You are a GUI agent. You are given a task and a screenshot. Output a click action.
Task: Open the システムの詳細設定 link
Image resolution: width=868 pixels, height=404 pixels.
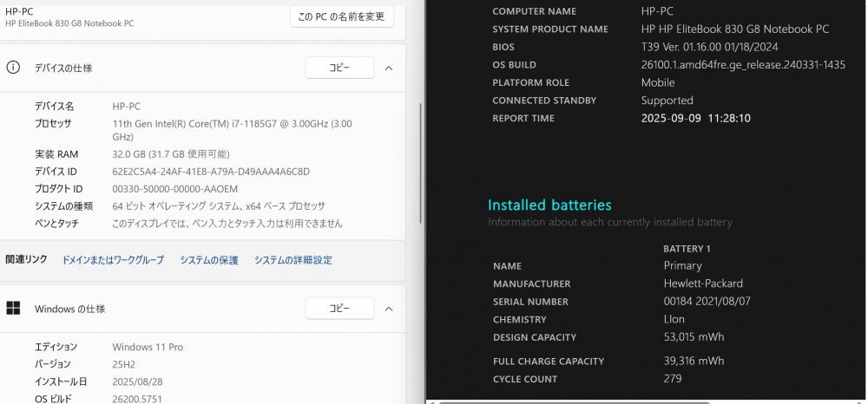(293, 260)
